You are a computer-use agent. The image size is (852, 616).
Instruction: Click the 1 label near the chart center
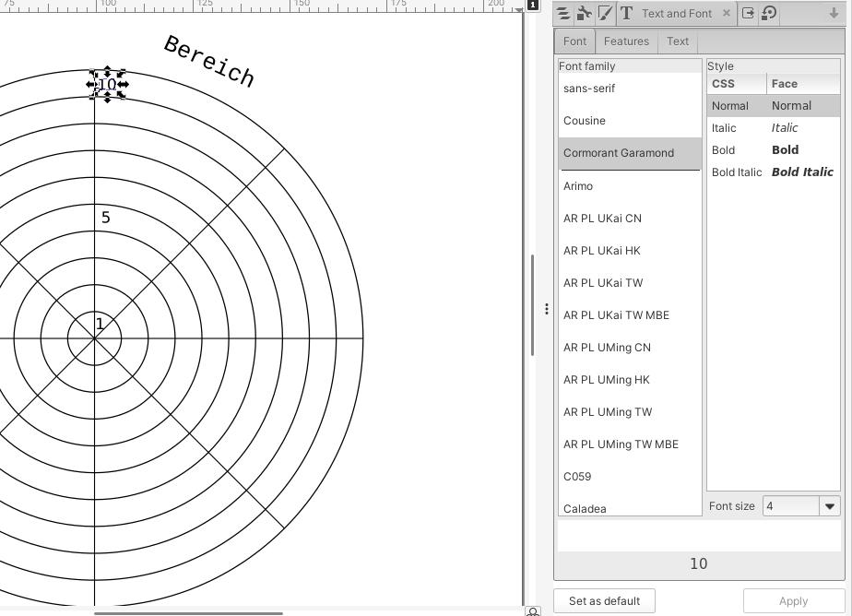tap(100, 325)
